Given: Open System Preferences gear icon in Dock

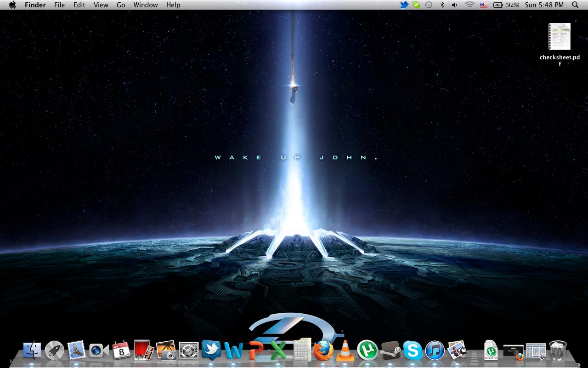Looking at the screenshot, I should 188,351.
